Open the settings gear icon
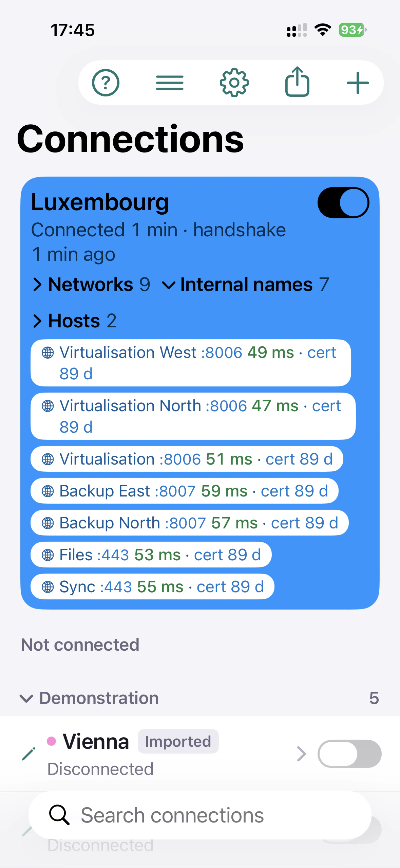The height and width of the screenshot is (868, 400). coord(234,83)
